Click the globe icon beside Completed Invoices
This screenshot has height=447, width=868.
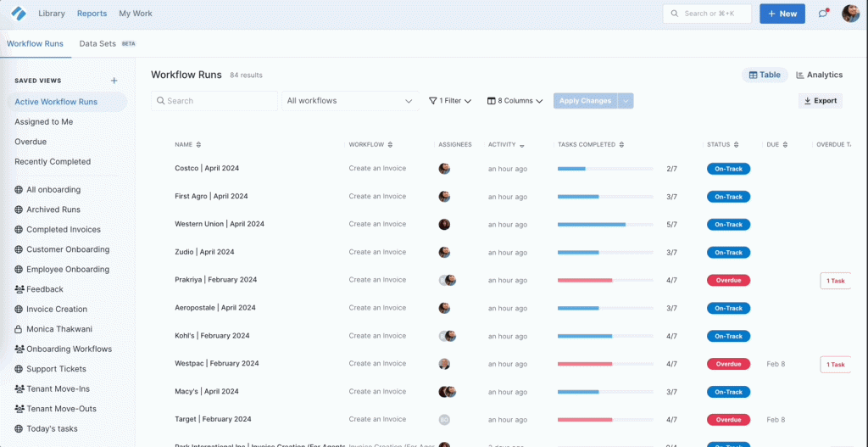tap(19, 229)
